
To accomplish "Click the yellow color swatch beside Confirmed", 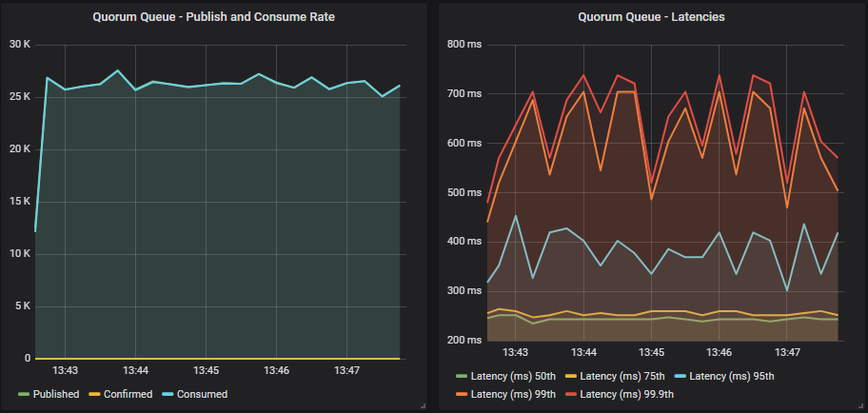I will click(x=94, y=394).
